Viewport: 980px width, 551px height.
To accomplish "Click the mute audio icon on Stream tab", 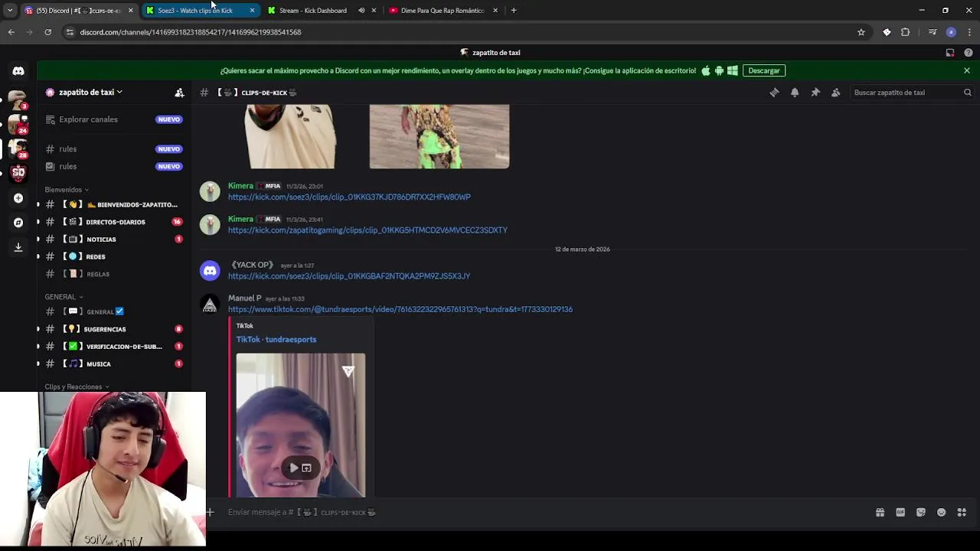I will click(x=361, y=11).
